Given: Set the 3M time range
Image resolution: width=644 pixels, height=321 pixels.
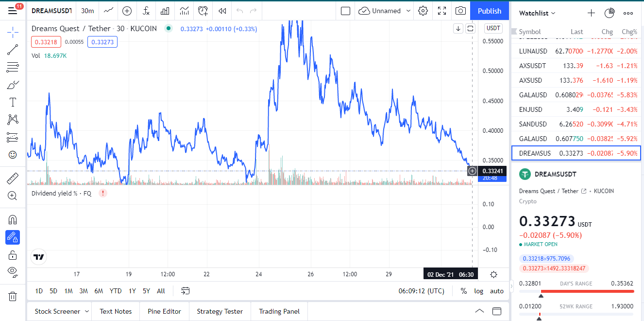Looking at the screenshot, I should tap(84, 291).
